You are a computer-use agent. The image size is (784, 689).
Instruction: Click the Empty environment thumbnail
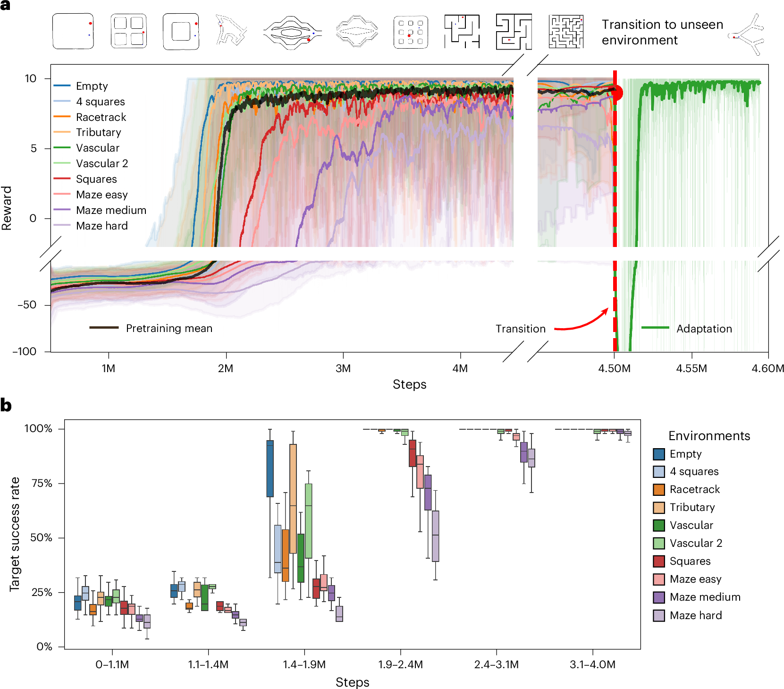(x=73, y=32)
